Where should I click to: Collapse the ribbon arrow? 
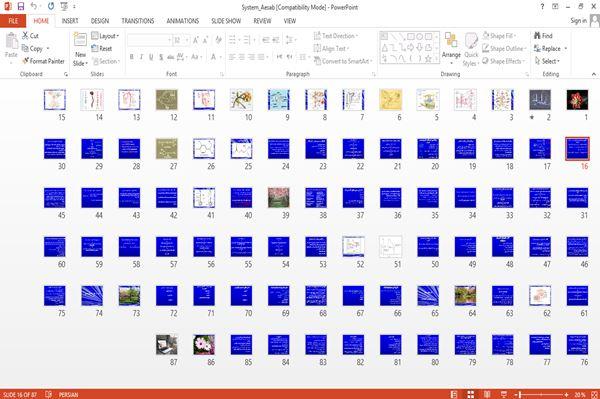click(x=594, y=74)
